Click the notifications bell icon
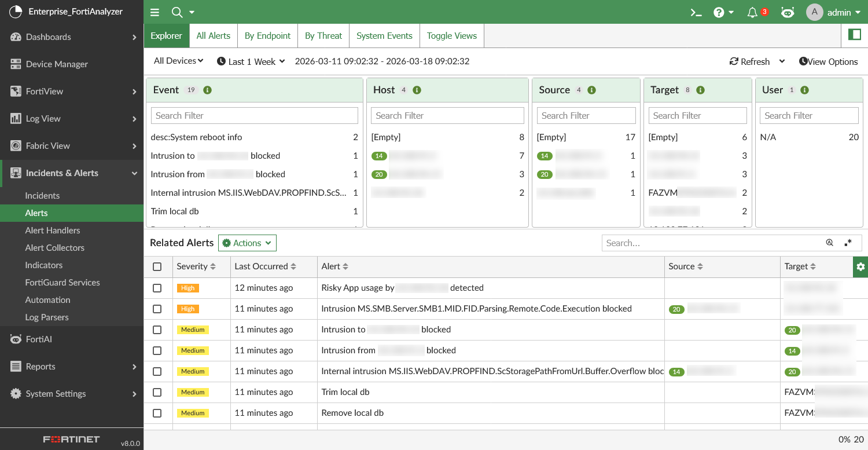 [x=752, y=12]
